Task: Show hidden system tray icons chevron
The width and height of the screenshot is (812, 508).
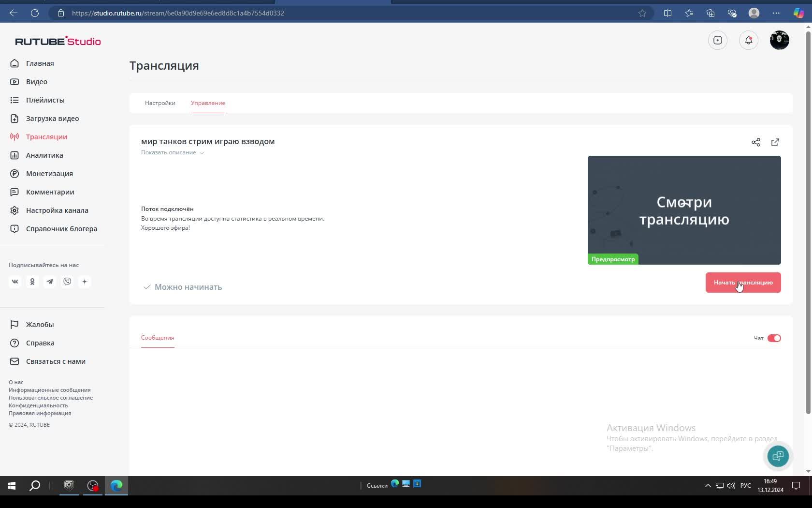Action: click(708, 486)
